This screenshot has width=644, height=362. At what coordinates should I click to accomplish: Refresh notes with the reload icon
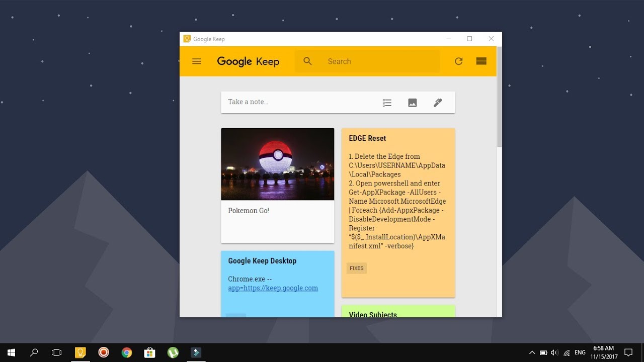point(458,61)
